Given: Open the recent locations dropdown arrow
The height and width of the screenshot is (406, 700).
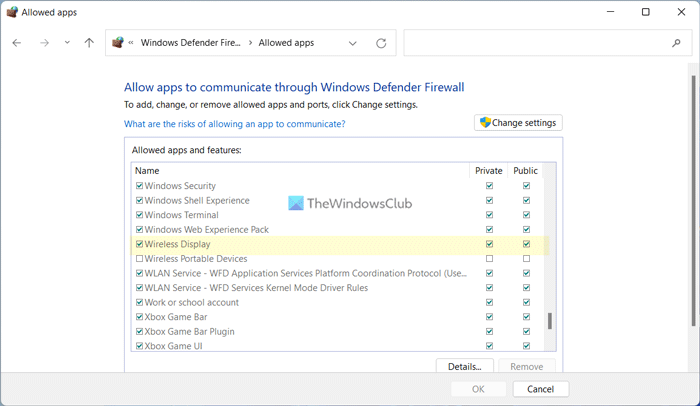Looking at the screenshot, I should pos(67,43).
